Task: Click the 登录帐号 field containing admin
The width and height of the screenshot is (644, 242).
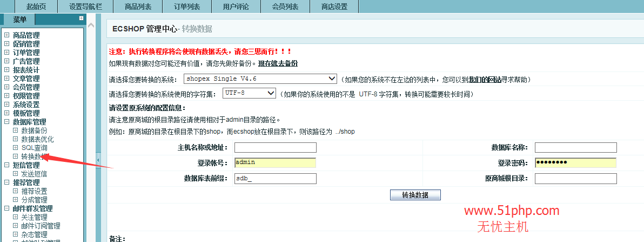Action: click(276, 162)
